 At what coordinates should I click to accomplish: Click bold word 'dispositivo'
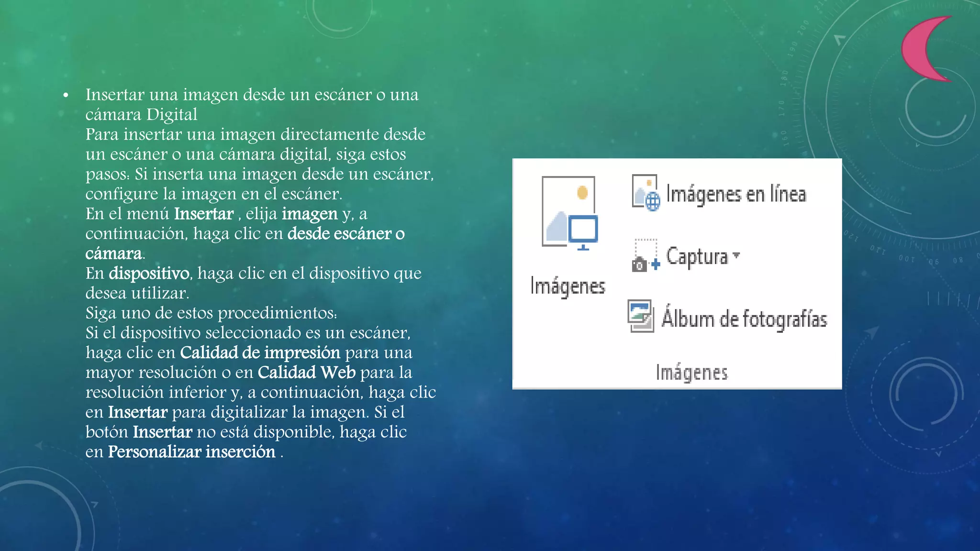[149, 273]
